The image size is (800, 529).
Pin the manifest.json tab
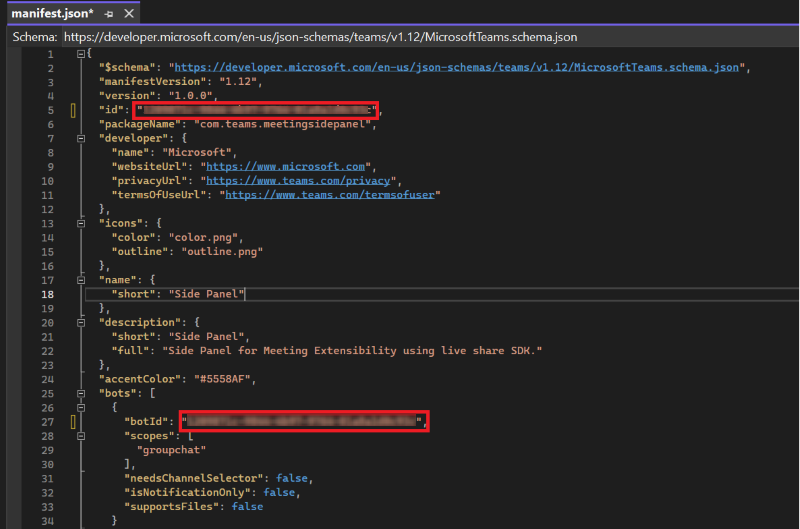click(x=109, y=14)
